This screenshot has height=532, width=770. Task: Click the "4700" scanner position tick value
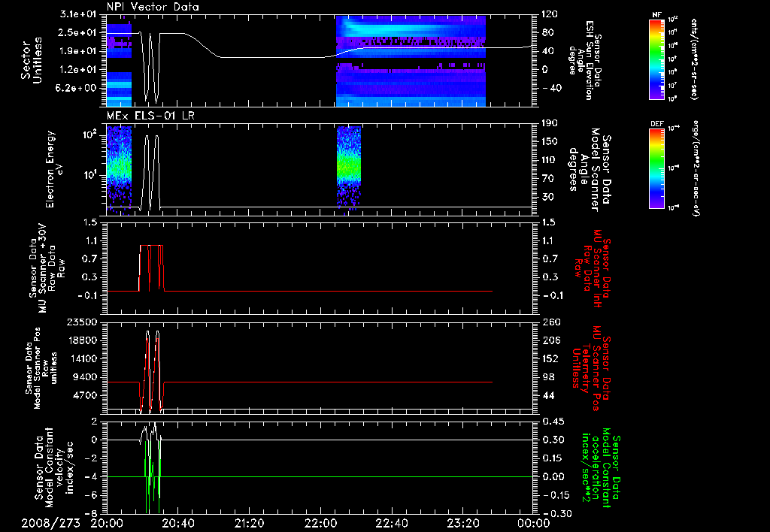click(x=84, y=395)
